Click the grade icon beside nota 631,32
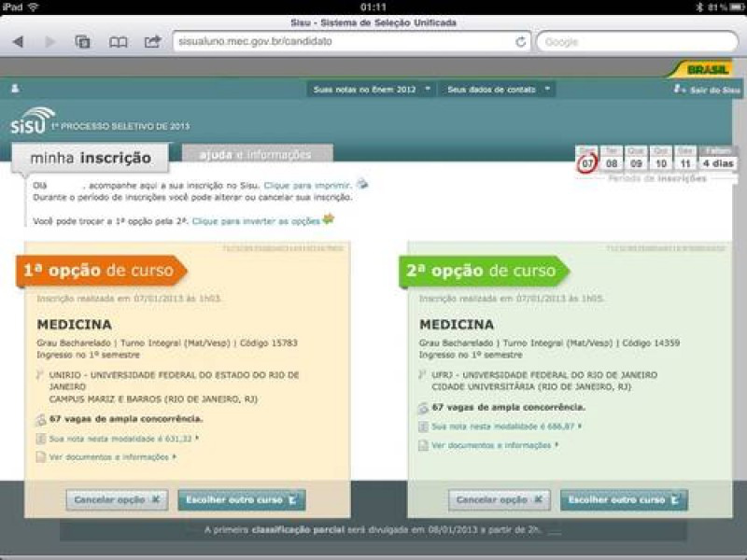The width and height of the screenshot is (747, 560). [x=41, y=439]
